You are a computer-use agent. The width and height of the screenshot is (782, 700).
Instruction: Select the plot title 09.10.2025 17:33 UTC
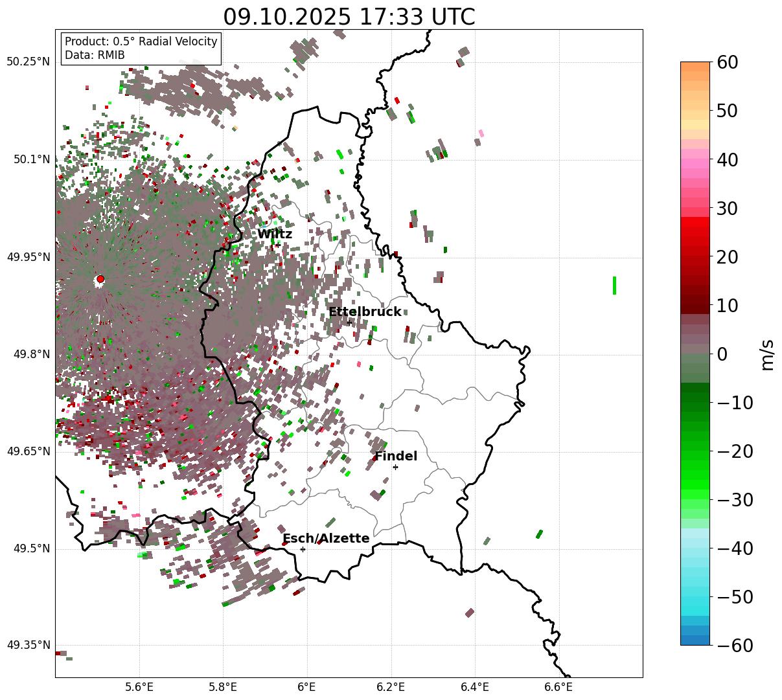tap(349, 17)
